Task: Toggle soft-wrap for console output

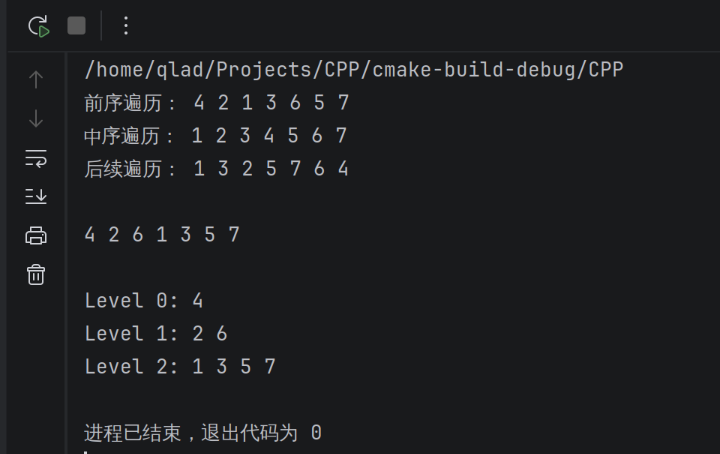Action: 36,158
